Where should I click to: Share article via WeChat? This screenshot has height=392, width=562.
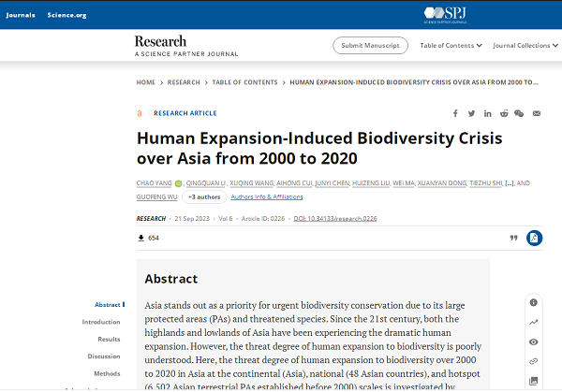coord(520,113)
